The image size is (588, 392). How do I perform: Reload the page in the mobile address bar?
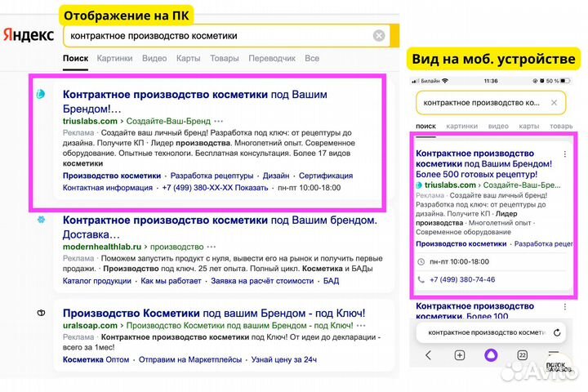[557, 332]
